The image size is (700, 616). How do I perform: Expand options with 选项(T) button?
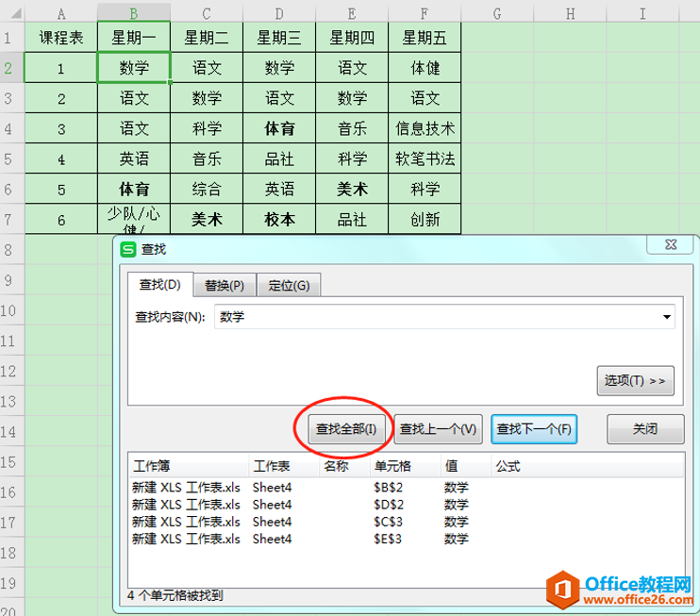coord(635,381)
